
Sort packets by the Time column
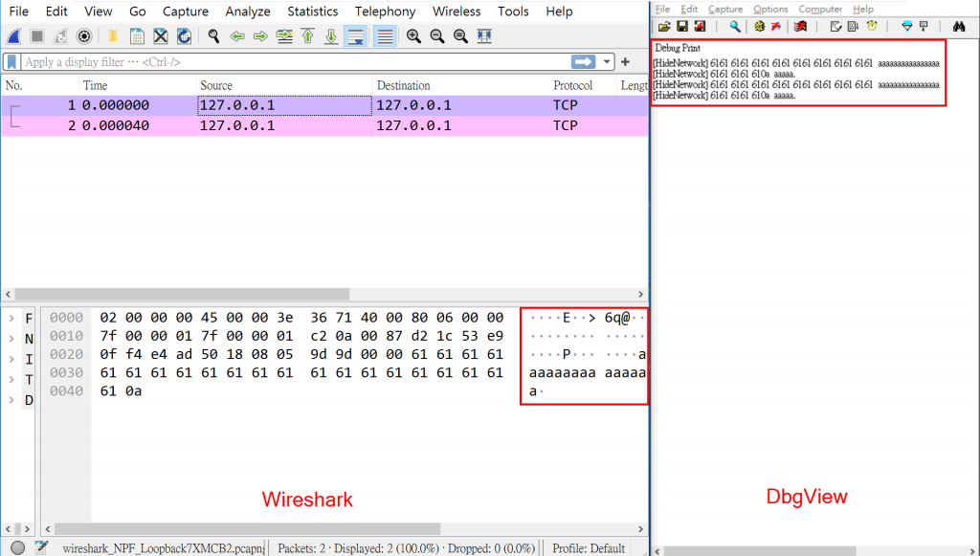pos(138,85)
